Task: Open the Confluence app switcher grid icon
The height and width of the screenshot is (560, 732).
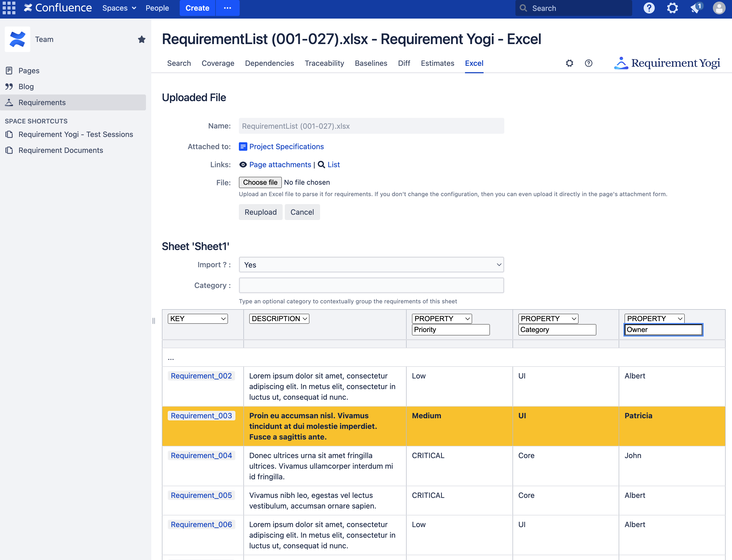Action: (x=9, y=8)
